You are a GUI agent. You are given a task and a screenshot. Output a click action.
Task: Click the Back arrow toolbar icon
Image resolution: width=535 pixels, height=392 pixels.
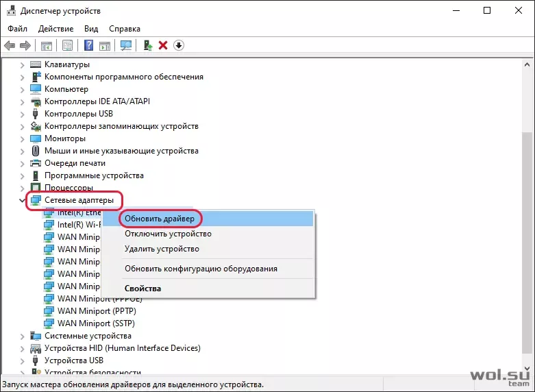click(10, 45)
